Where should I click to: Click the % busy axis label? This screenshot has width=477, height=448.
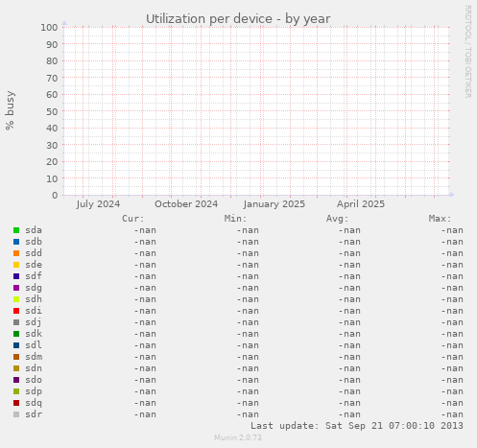point(10,110)
